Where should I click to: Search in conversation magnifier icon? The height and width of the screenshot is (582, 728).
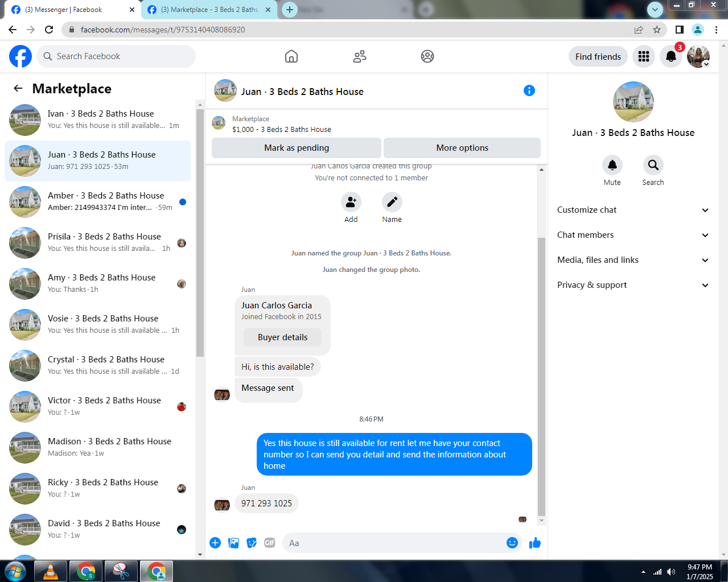pyautogui.click(x=653, y=165)
